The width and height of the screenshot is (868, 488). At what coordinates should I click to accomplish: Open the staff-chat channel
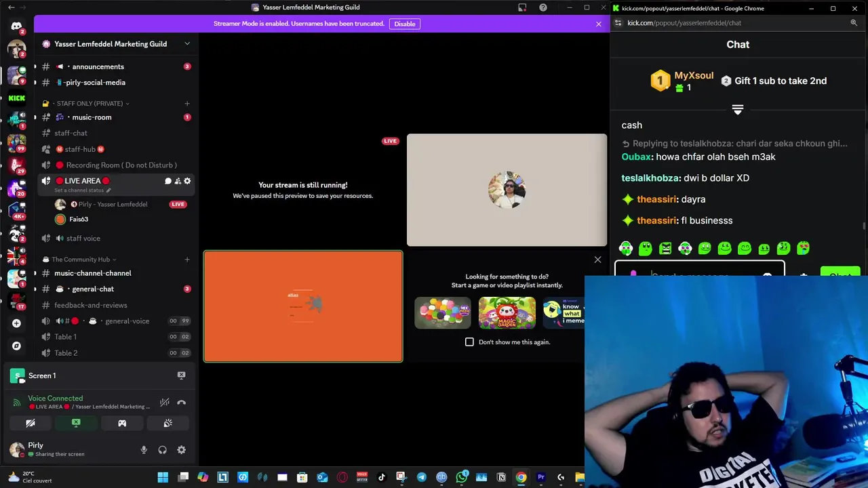[x=116, y=133]
